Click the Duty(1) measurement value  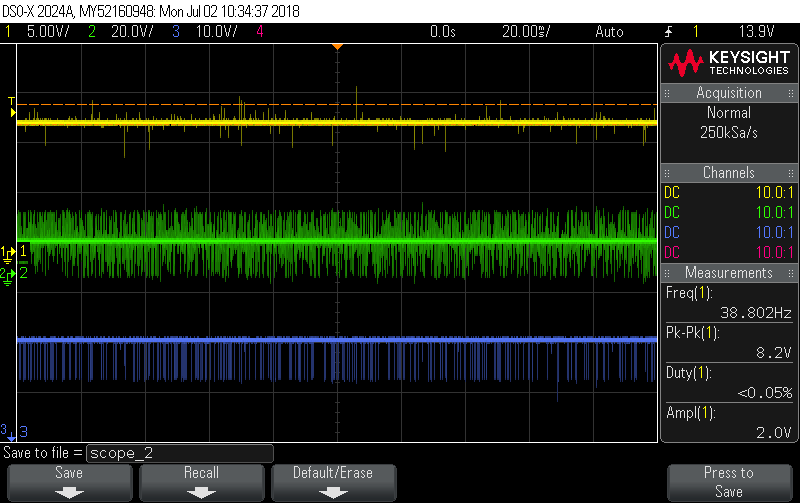point(765,393)
